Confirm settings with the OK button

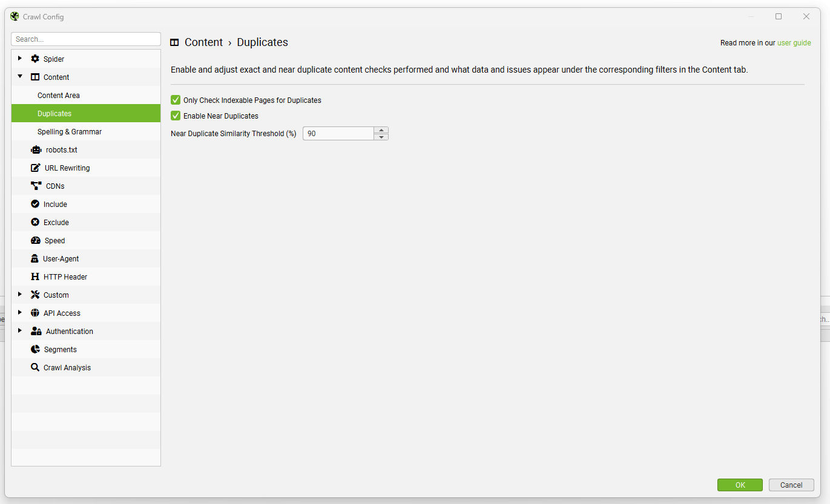[x=740, y=485]
